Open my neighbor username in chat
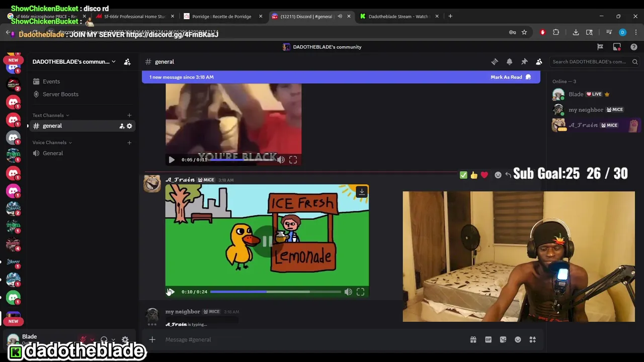644x362 pixels. pyautogui.click(x=183, y=312)
